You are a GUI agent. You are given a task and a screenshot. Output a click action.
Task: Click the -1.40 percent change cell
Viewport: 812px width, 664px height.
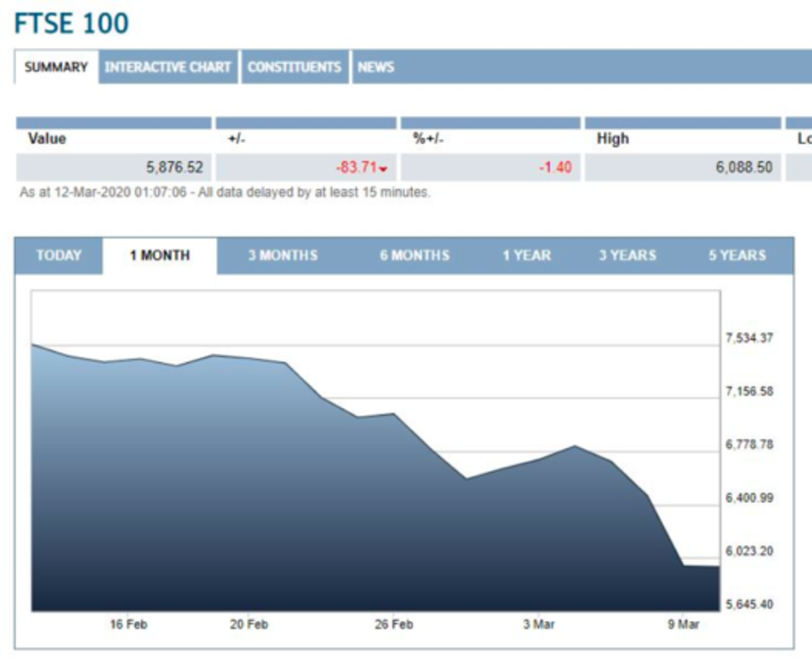(x=554, y=167)
